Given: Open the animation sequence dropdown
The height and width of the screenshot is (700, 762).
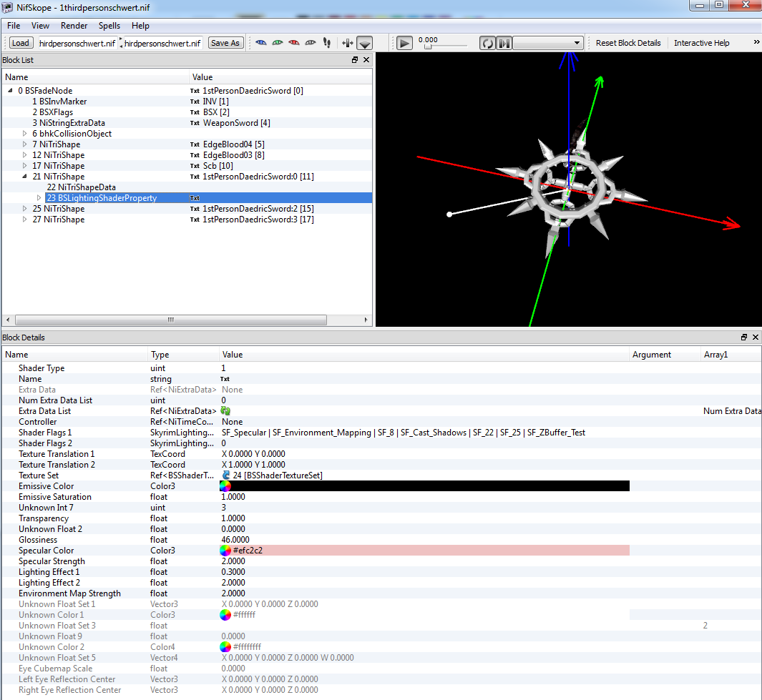Looking at the screenshot, I should (548, 43).
